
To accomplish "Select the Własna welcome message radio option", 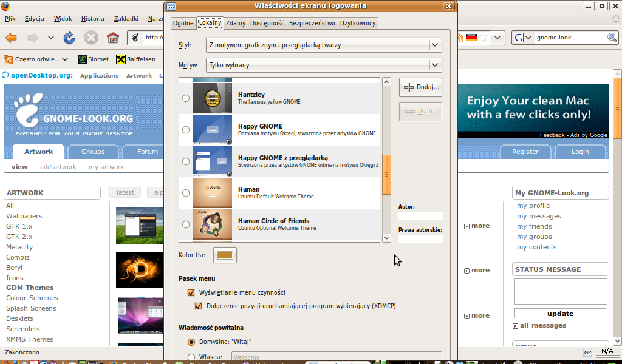I will click(x=191, y=357).
